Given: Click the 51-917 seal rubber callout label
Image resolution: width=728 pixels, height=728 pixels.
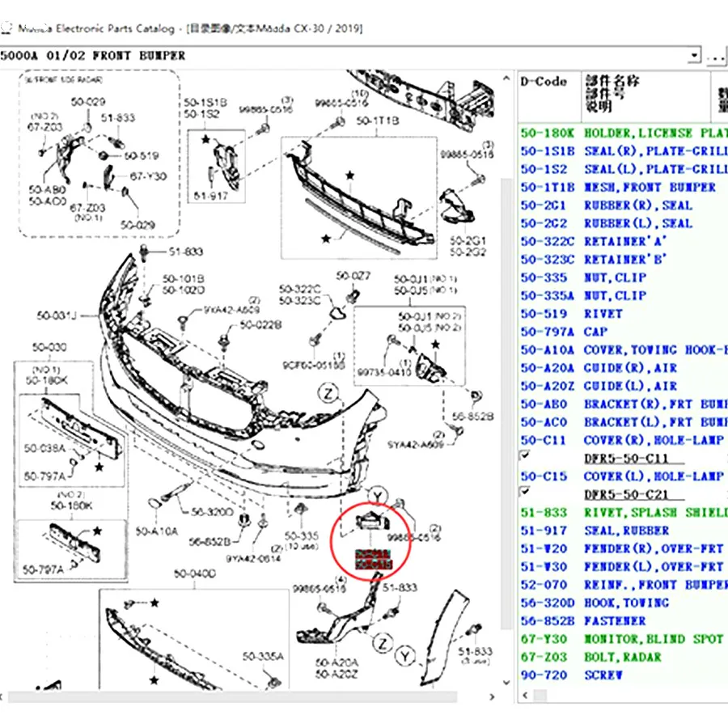Looking at the screenshot, I should pos(211,197).
